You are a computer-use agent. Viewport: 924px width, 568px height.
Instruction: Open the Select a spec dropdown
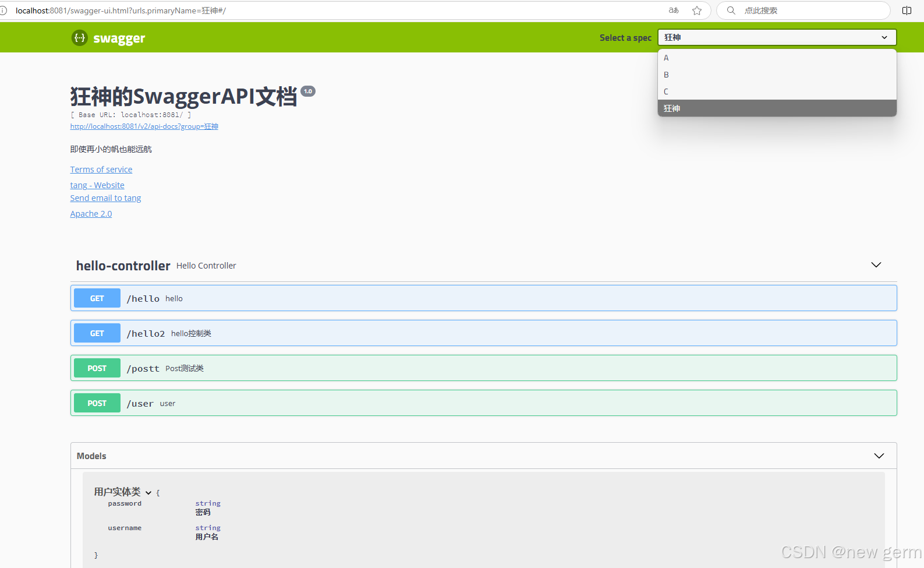click(777, 37)
